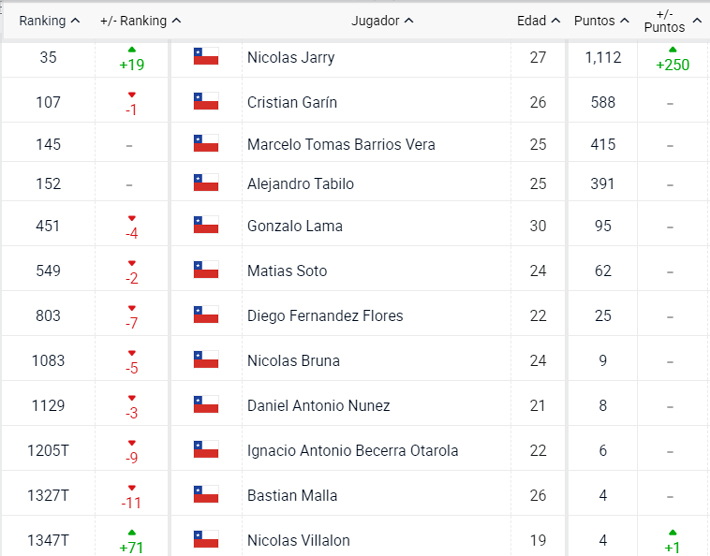The height and width of the screenshot is (556, 710).
Task: Click flag icon beside Nicolas Bruna
Action: point(206,360)
